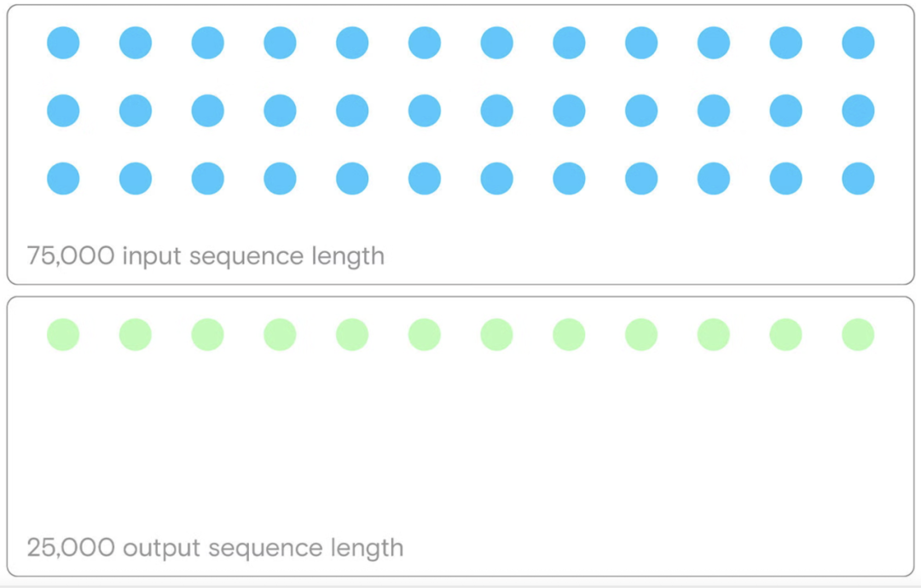Select the ninth blue dot in third row
921x588 pixels.
tap(641, 178)
